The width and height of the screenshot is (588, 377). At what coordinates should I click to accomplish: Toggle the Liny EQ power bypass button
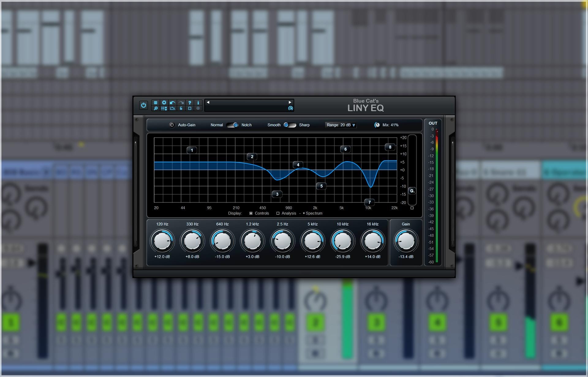[143, 105]
